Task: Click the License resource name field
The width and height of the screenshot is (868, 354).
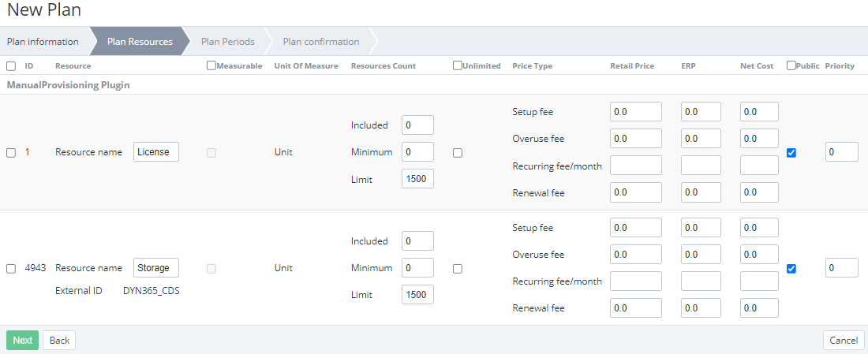Action: pos(155,152)
